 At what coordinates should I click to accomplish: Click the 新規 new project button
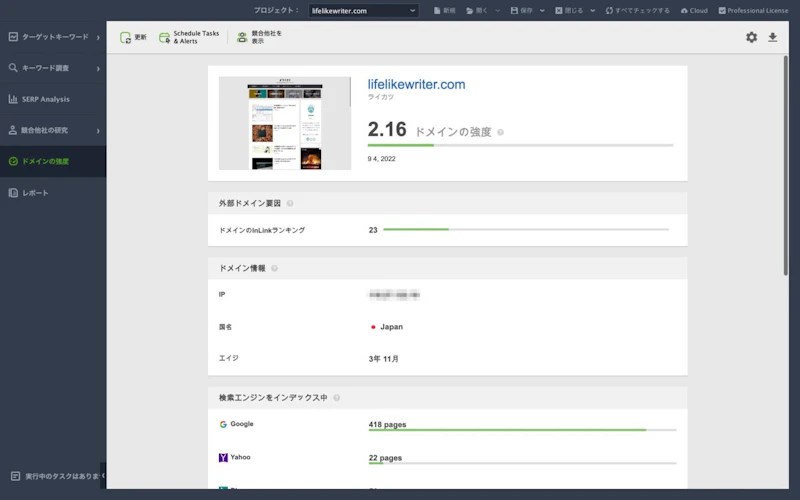pos(444,11)
